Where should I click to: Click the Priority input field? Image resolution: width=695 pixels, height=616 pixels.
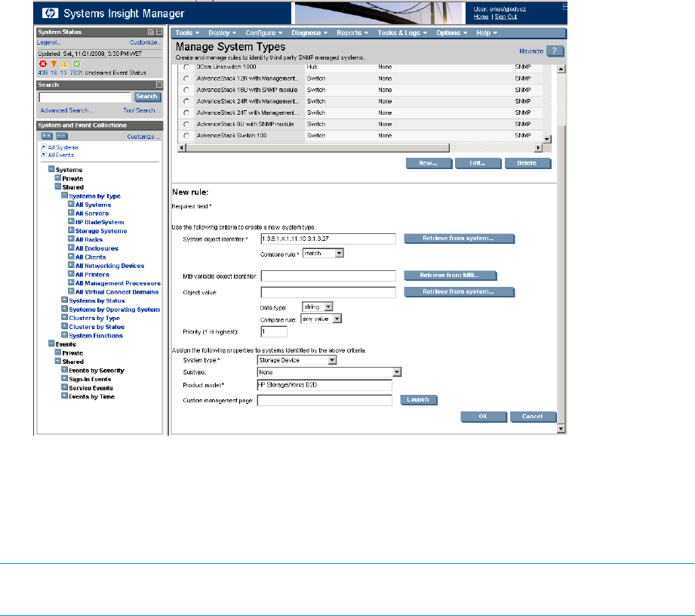274,331
